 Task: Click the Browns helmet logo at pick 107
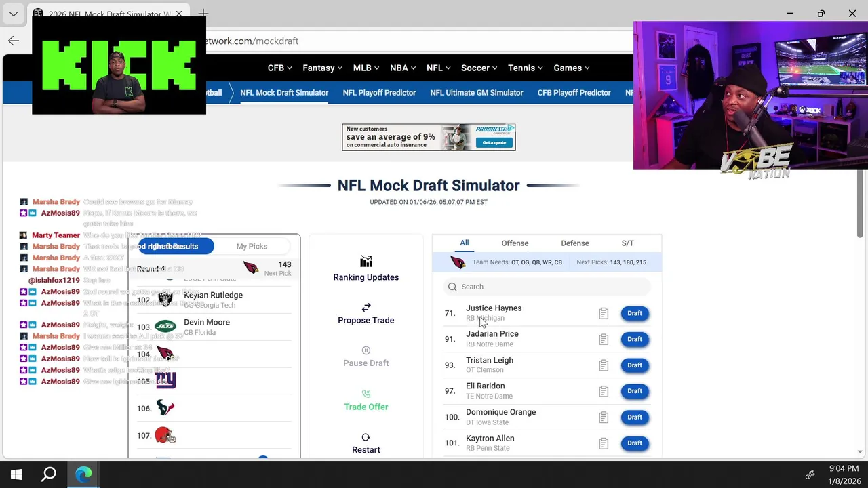(165, 435)
